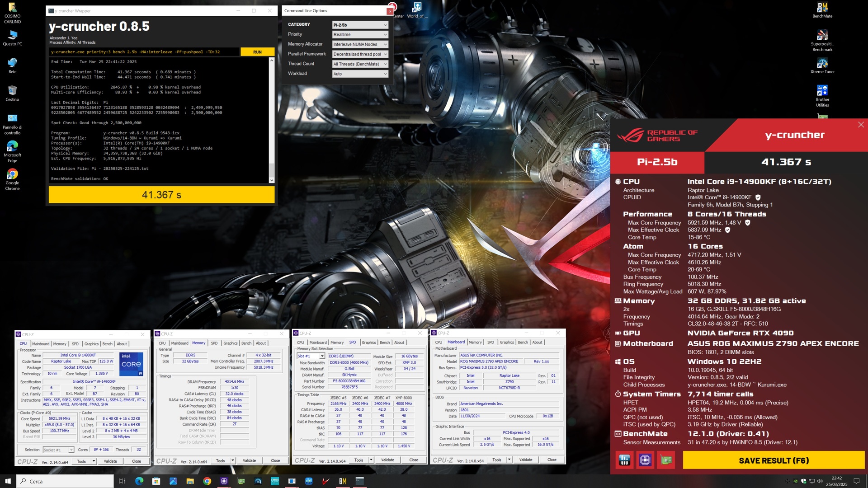Screen dimensions: 868x488
Task: Select the Google Chrome desktop shortcut
Action: click(12, 180)
